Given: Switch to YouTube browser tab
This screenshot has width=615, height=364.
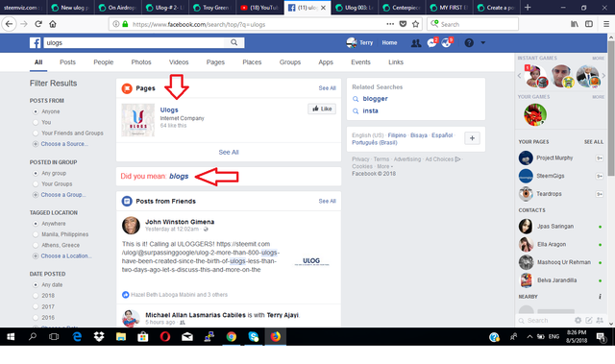Looking at the screenshot, I should 259,8.
